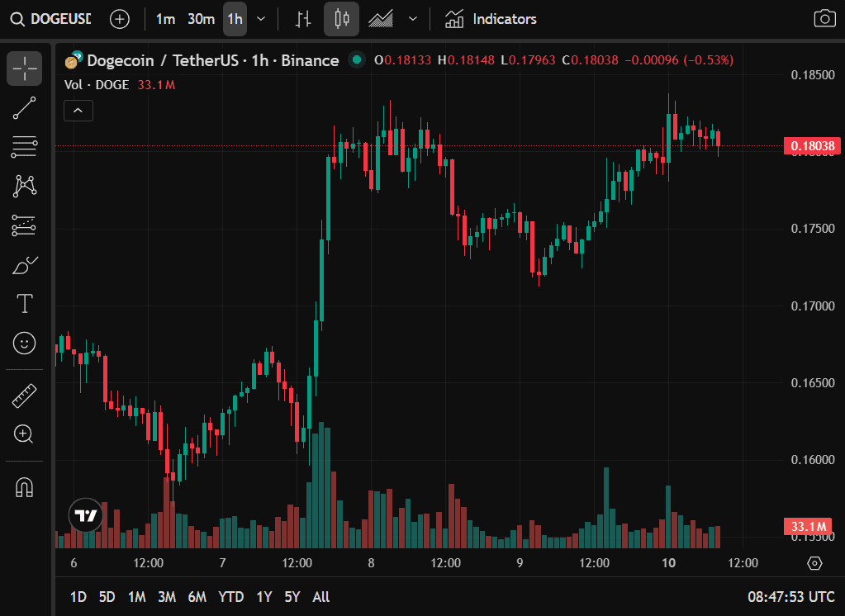Select the Forecasting prediction tool
Viewport: 845px width, 616px height.
coord(24,225)
